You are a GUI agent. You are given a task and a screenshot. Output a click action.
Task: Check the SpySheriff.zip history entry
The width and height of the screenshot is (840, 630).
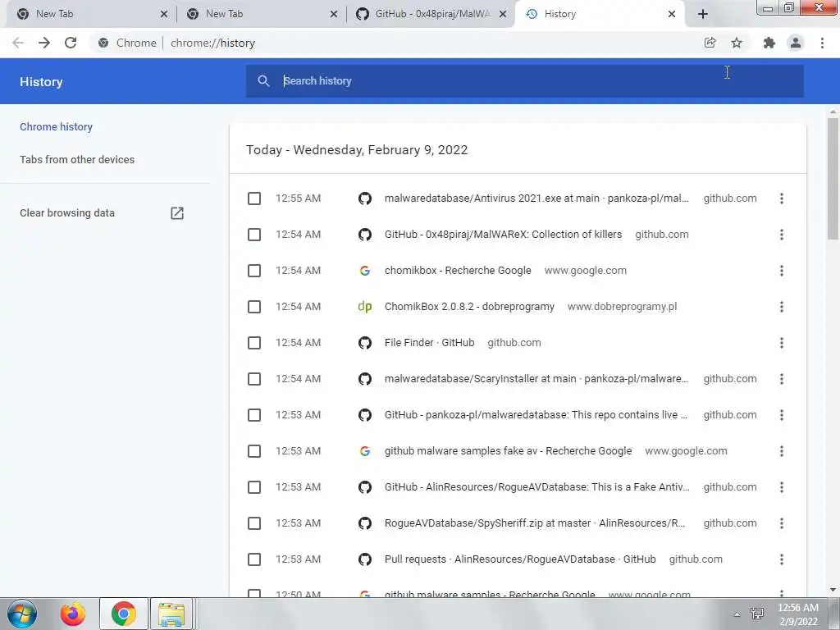(x=254, y=523)
